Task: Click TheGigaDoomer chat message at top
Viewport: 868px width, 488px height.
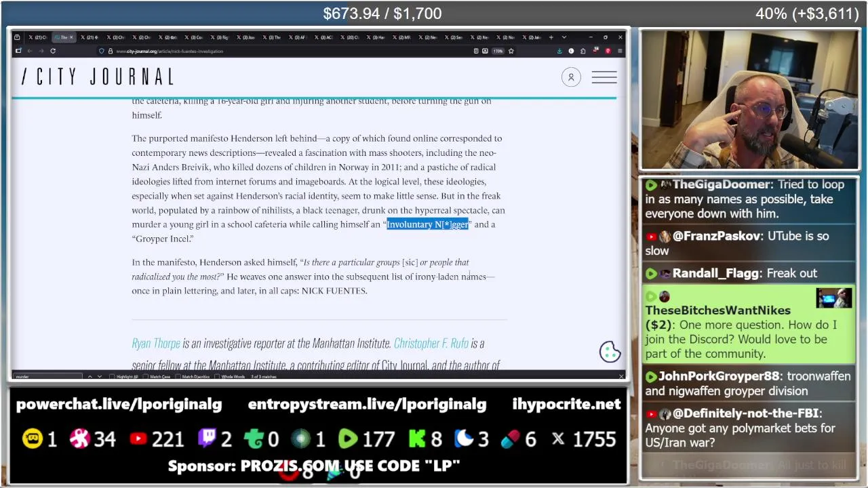Action: click(749, 199)
